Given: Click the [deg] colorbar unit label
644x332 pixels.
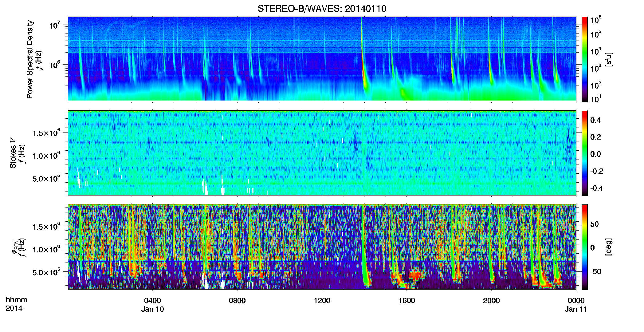Looking at the screenshot, I should 609,247.
